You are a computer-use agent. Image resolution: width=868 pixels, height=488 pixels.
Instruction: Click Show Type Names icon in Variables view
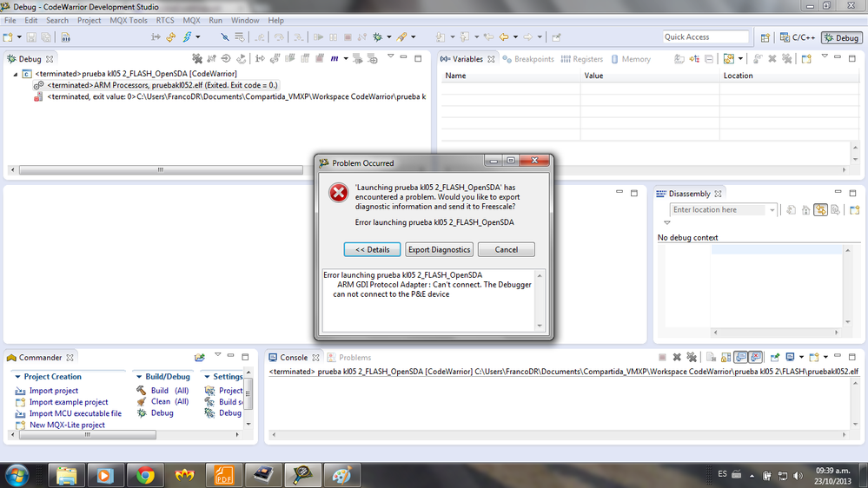679,59
